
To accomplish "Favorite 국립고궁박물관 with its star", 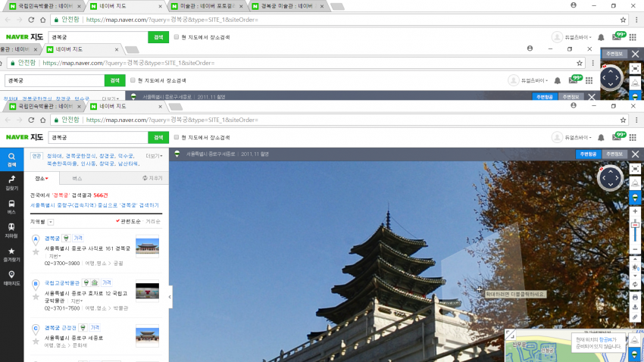I will 36,296.
